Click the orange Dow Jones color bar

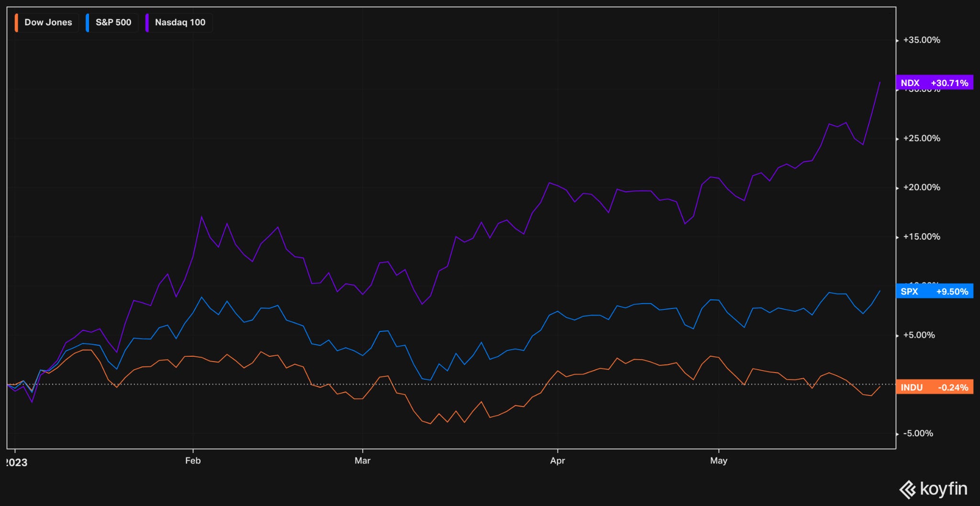coord(17,22)
